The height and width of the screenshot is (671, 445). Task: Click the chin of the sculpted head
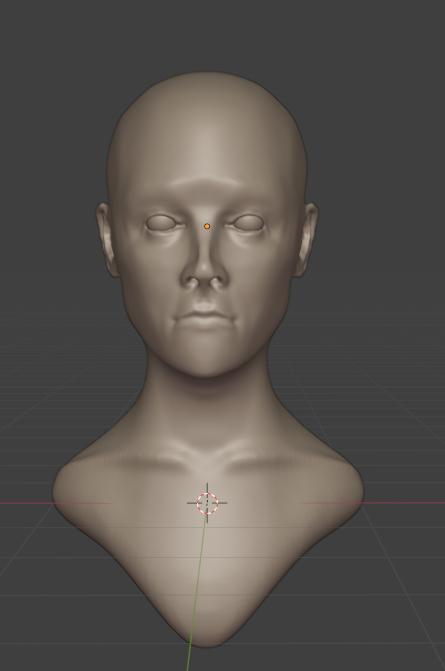(x=207, y=359)
